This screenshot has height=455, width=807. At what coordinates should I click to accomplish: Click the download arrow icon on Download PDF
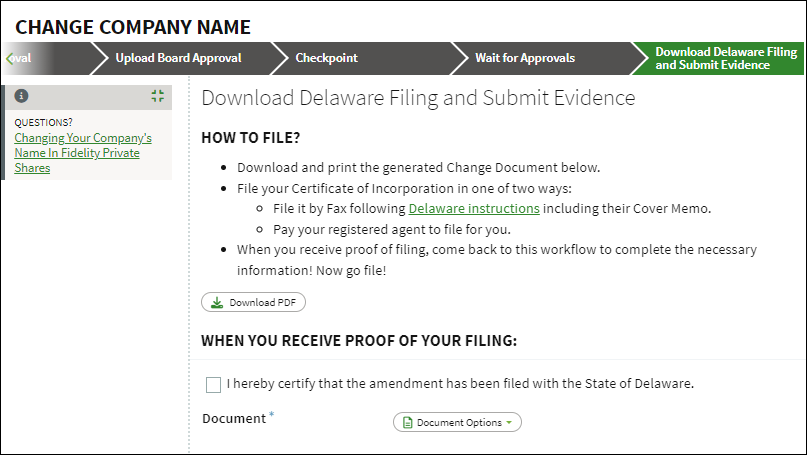217,302
